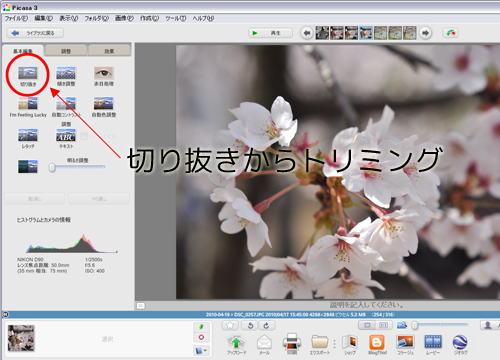The width and height of the screenshot is (500, 360).
Task: Open the Create (作成) menu
Action: pyautogui.click(x=149, y=18)
